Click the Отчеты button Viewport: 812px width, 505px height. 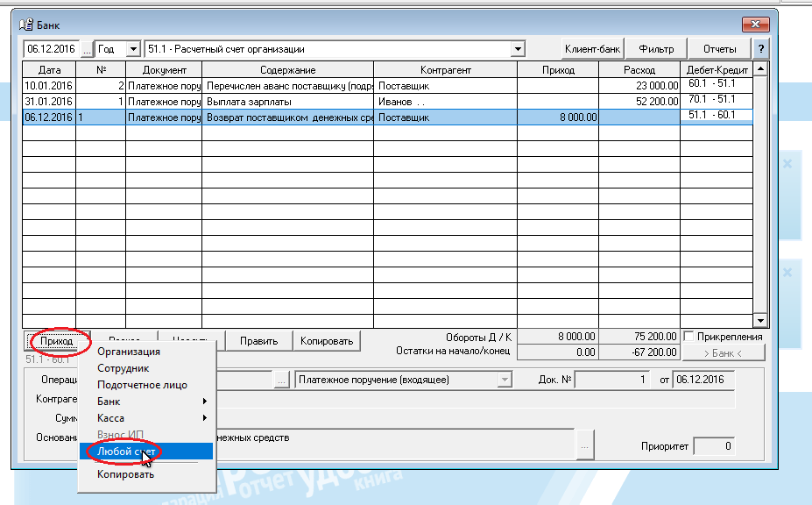tap(719, 49)
